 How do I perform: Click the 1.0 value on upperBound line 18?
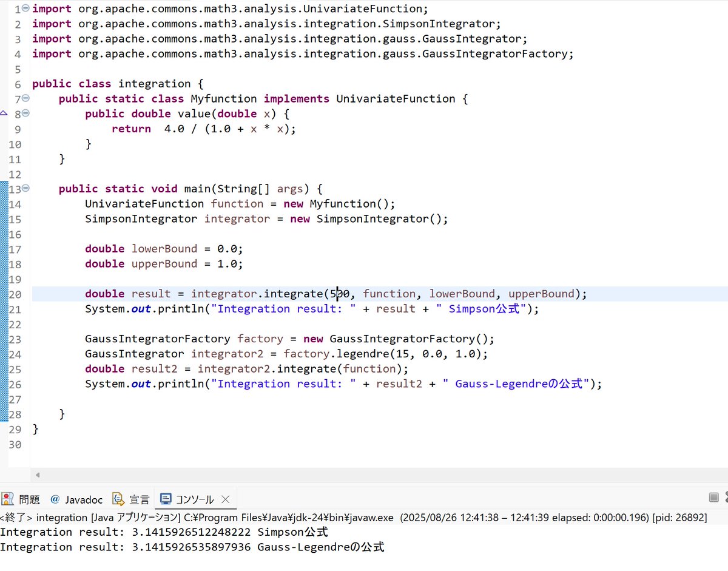[227, 264]
